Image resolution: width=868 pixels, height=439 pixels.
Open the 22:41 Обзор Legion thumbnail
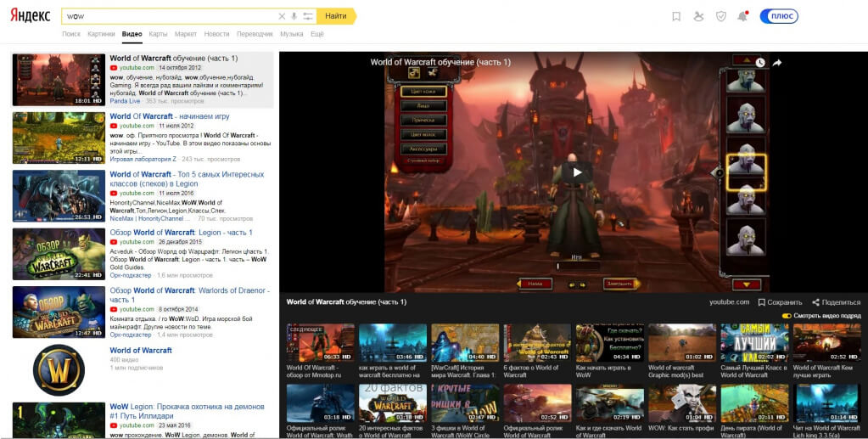[x=59, y=254]
